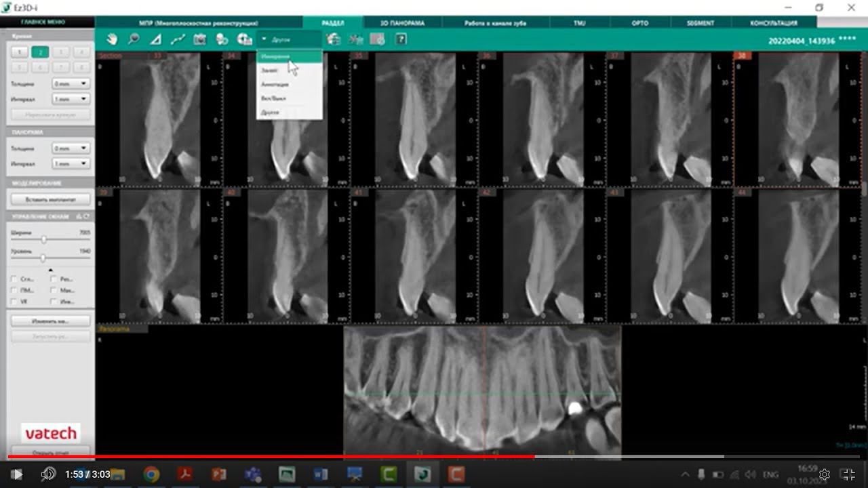The width and height of the screenshot is (868, 488).
Task: Pick the polyline profile tool
Action: (x=178, y=39)
